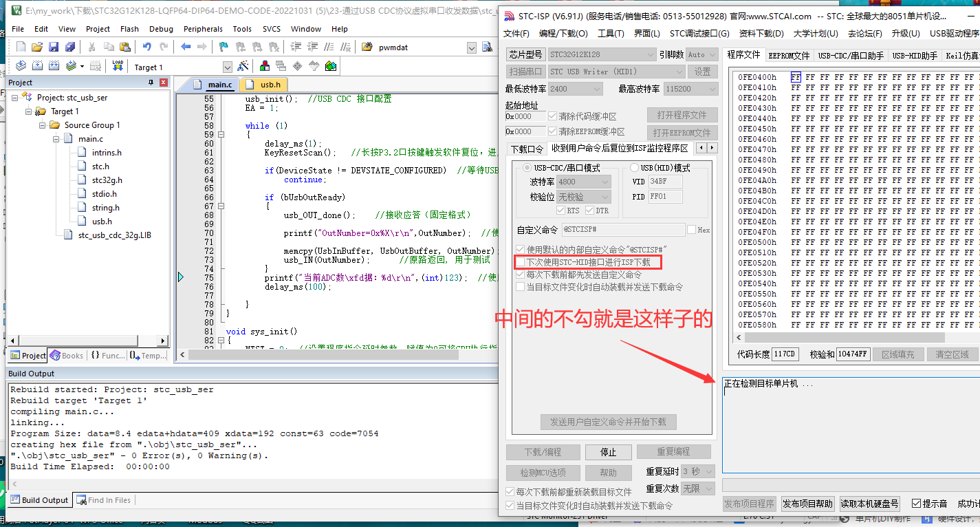
Task: Toggle 提示音 checkbox at bottom
Action: (x=916, y=504)
